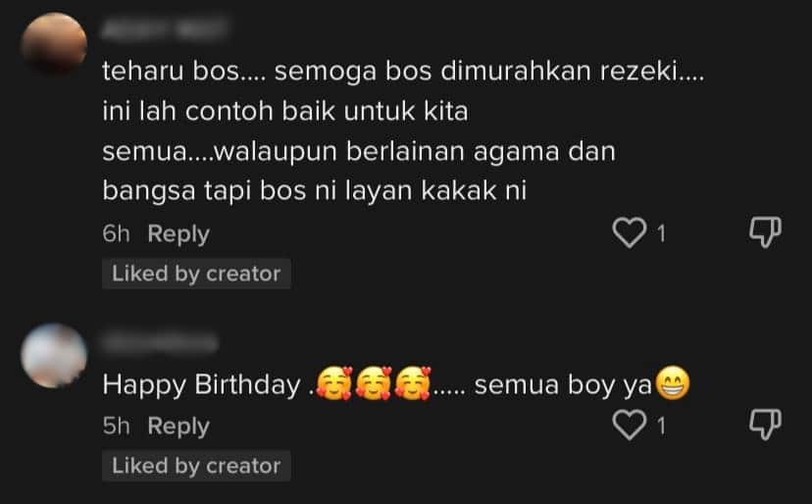Dislike the "teharu bos" comment
Viewport: 812px width, 504px height.
(x=765, y=232)
